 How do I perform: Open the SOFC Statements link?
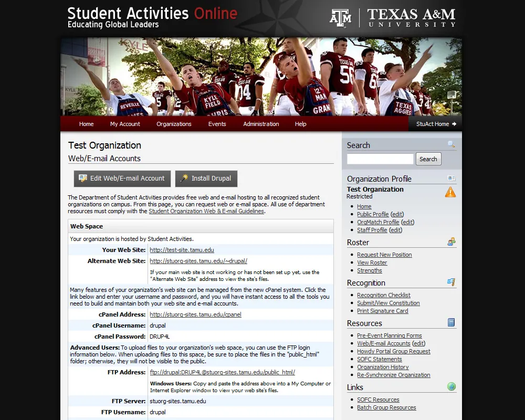click(380, 359)
